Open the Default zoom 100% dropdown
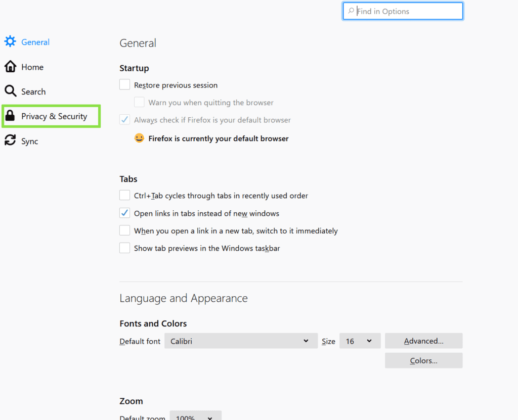 (x=195, y=416)
